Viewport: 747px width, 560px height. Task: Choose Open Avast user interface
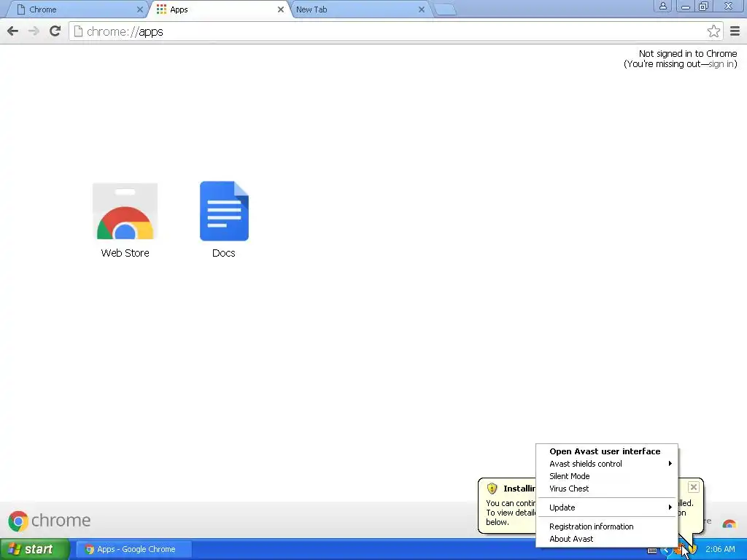click(x=606, y=451)
